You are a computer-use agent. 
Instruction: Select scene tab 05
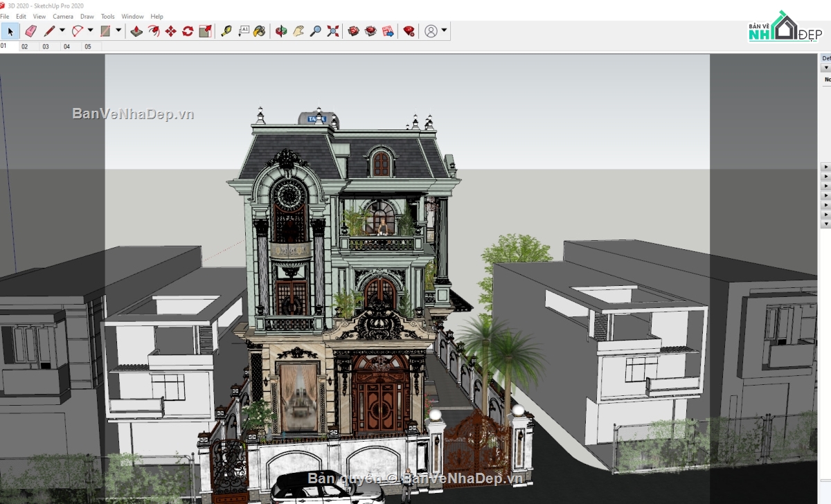pyautogui.click(x=87, y=46)
